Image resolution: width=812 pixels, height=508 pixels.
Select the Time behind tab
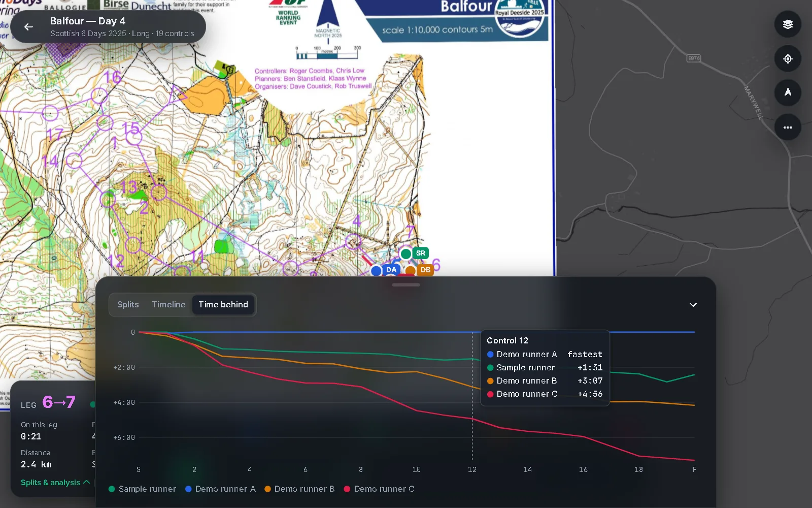pyautogui.click(x=223, y=305)
